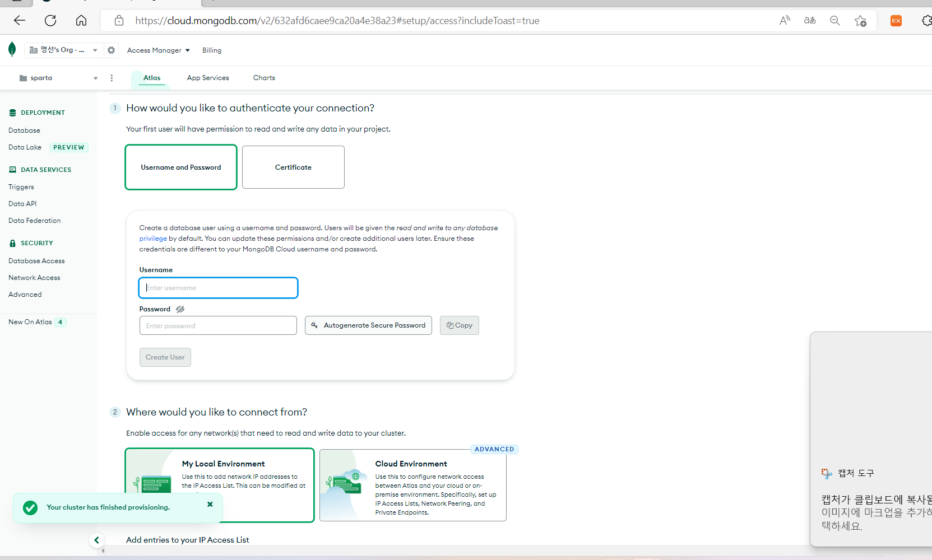Open Database in the sidebar
The width and height of the screenshot is (932, 560).
[24, 130]
